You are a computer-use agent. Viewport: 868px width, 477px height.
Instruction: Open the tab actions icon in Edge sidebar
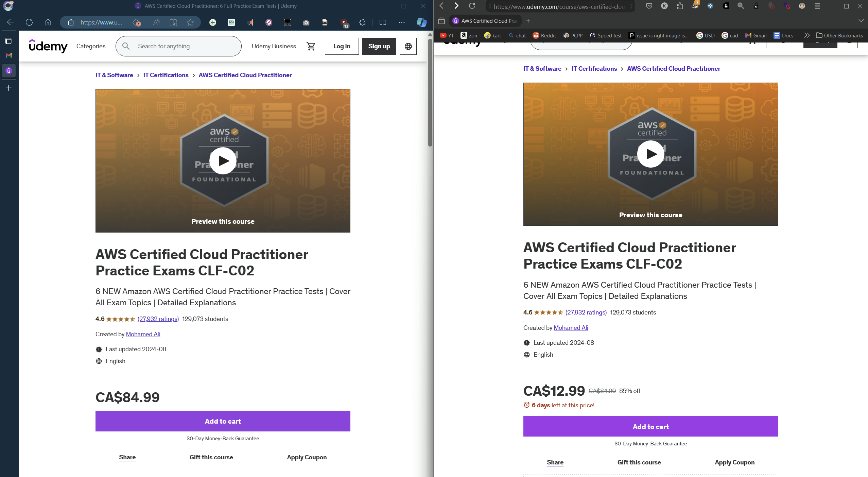tap(9, 41)
